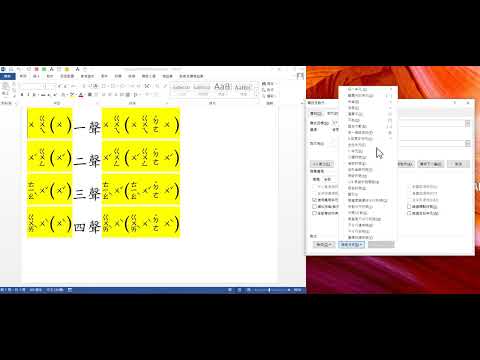Choose Num Occurrences {,} from the Special menu
Image resolution: width=480 pixels, height=360 pixels.
coord(367,126)
